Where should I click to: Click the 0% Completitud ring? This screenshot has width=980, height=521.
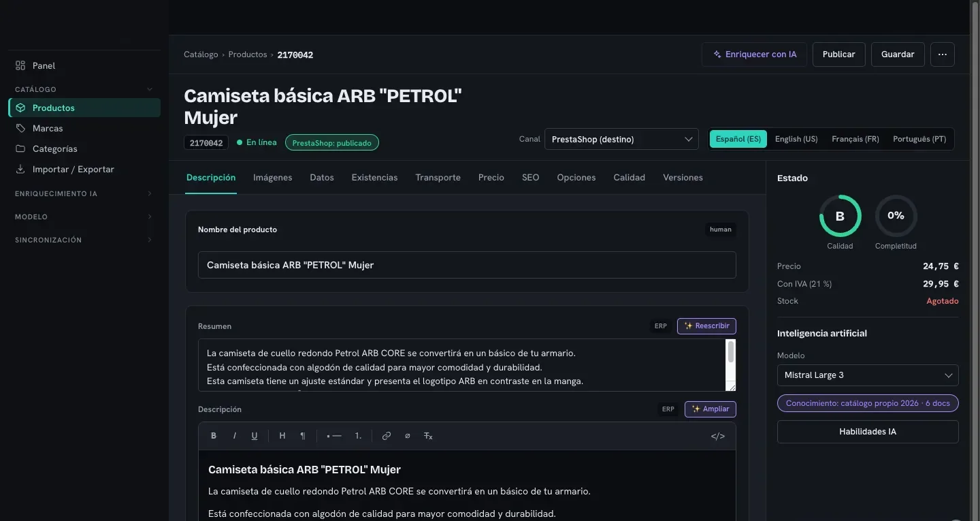(896, 216)
